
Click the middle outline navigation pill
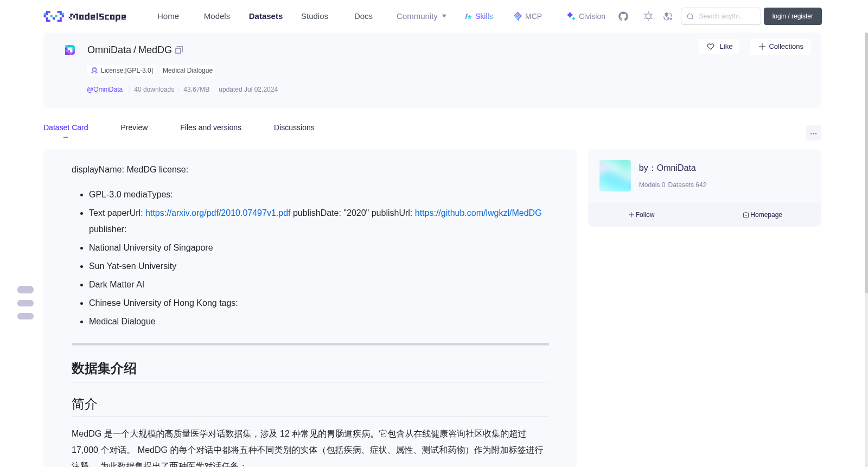tap(25, 303)
